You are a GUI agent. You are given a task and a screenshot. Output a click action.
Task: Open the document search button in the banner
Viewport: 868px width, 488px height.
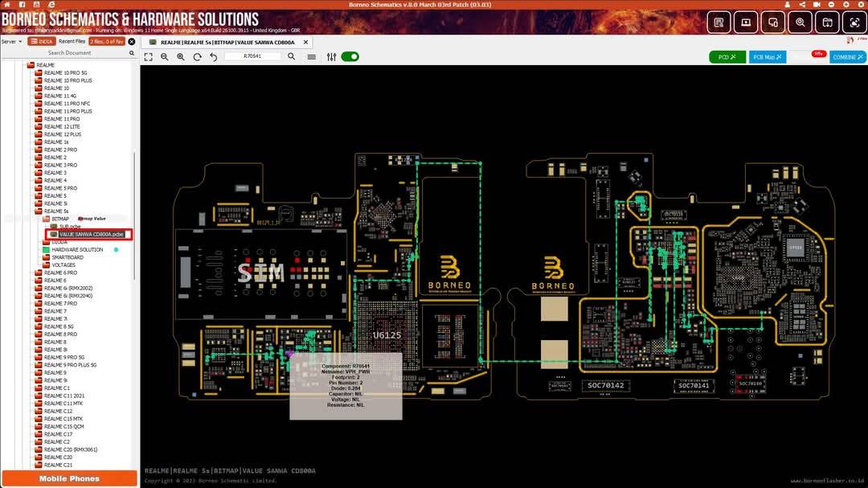[x=719, y=23]
